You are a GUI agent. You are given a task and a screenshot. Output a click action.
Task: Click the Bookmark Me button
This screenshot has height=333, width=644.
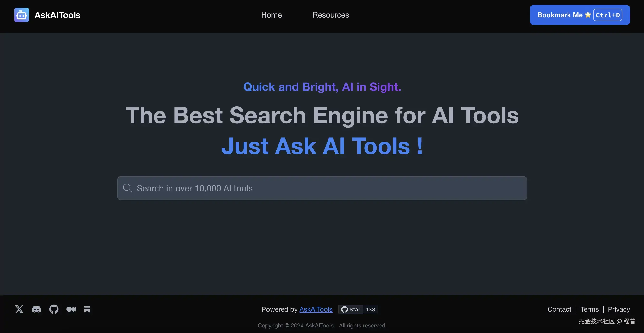point(580,15)
